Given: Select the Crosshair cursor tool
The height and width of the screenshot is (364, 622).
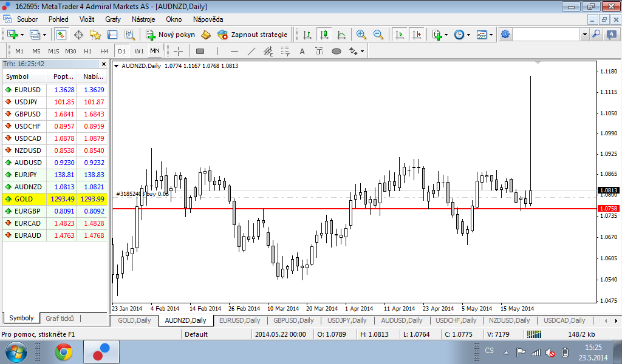Looking at the screenshot, I should pyautogui.click(x=178, y=52).
